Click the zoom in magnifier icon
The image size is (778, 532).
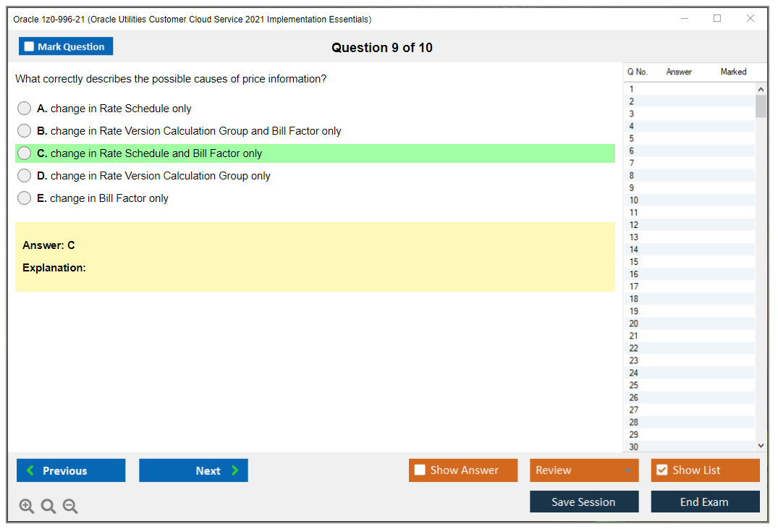pos(26,507)
